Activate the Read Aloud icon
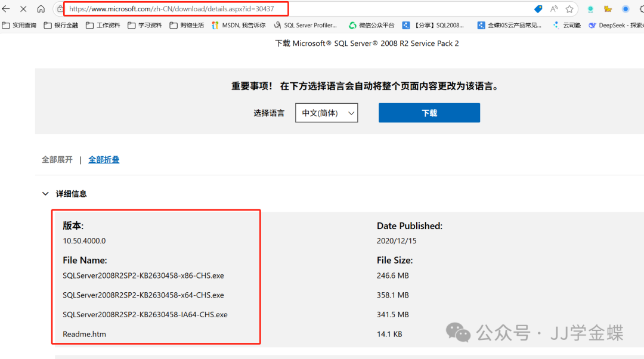Image resolution: width=644 pixels, height=359 pixels. click(554, 9)
